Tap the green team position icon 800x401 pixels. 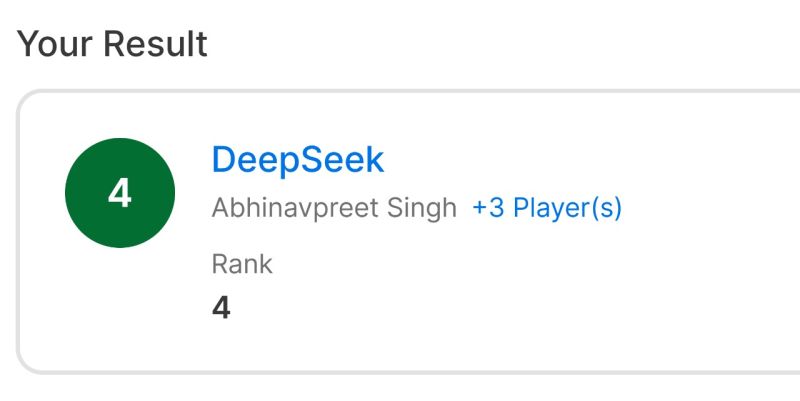pos(120,193)
